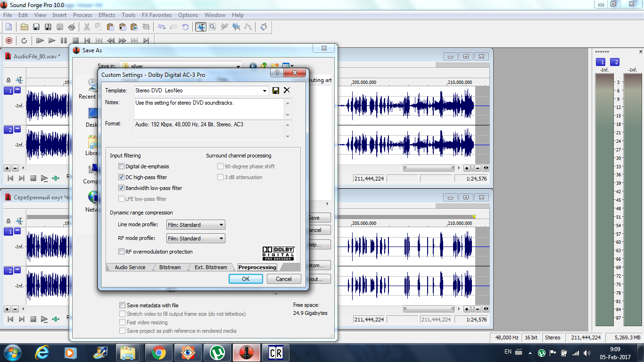Image resolution: width=644 pixels, height=362 pixels.
Task: Switch to the Bitstream tab
Action: (x=170, y=267)
